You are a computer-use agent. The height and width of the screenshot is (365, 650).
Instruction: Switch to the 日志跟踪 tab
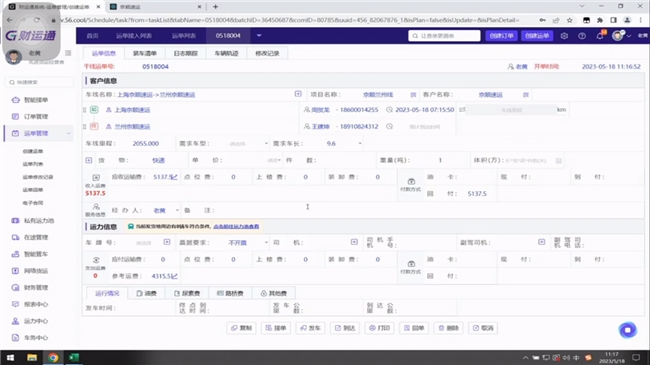point(185,54)
